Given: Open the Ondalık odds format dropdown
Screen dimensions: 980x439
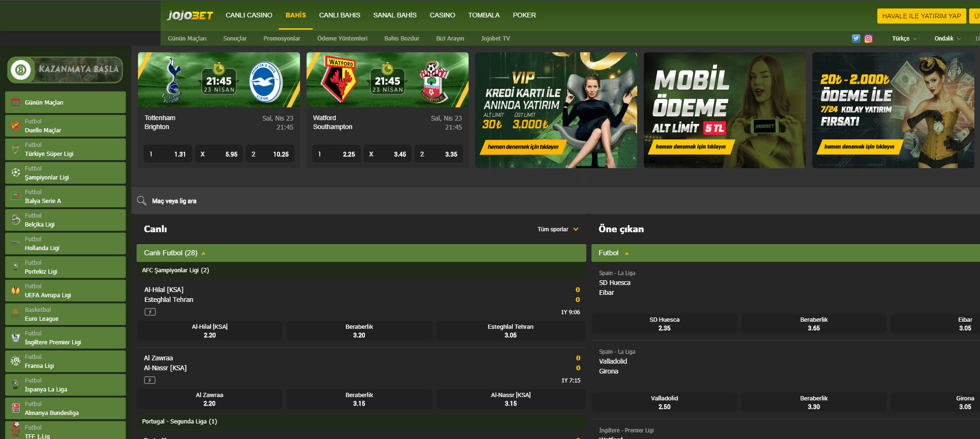Looking at the screenshot, I should click(x=948, y=39).
